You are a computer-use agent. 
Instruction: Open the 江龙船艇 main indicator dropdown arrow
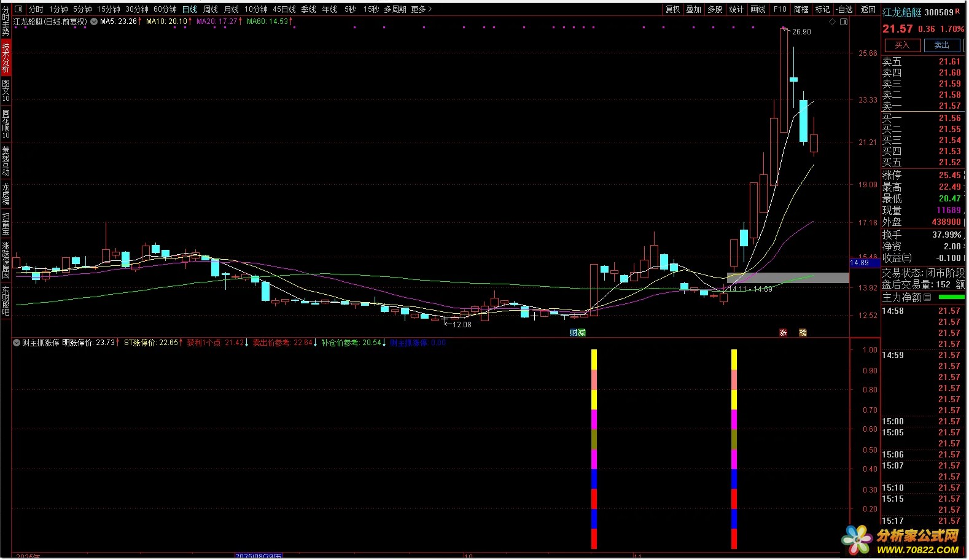[94, 21]
